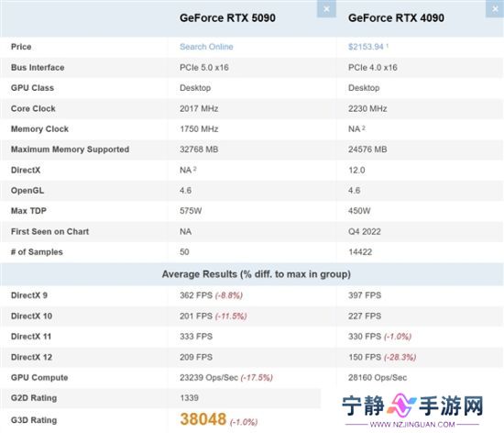The image size is (504, 433).
Task: Click the GPU Class row label
Action: click(32, 88)
